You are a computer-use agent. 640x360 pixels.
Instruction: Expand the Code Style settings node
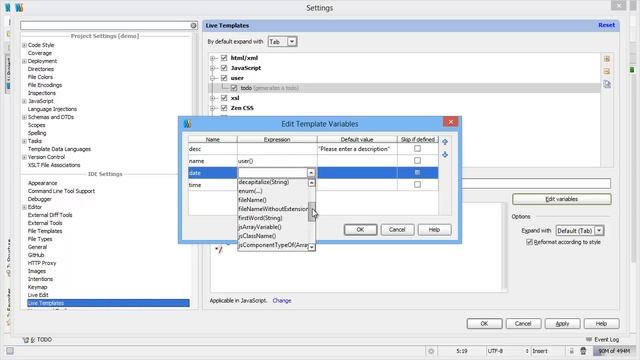click(24, 45)
